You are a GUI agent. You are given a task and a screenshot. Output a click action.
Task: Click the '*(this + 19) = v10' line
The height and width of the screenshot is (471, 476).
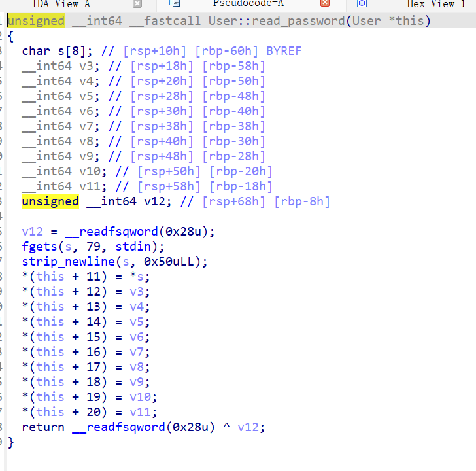pos(90,397)
